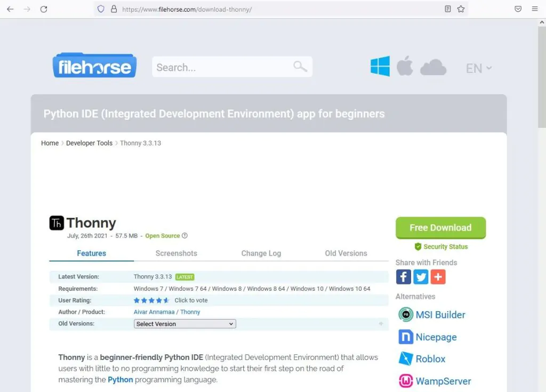
Task: Select the Apple Mac platform icon
Action: (x=405, y=66)
